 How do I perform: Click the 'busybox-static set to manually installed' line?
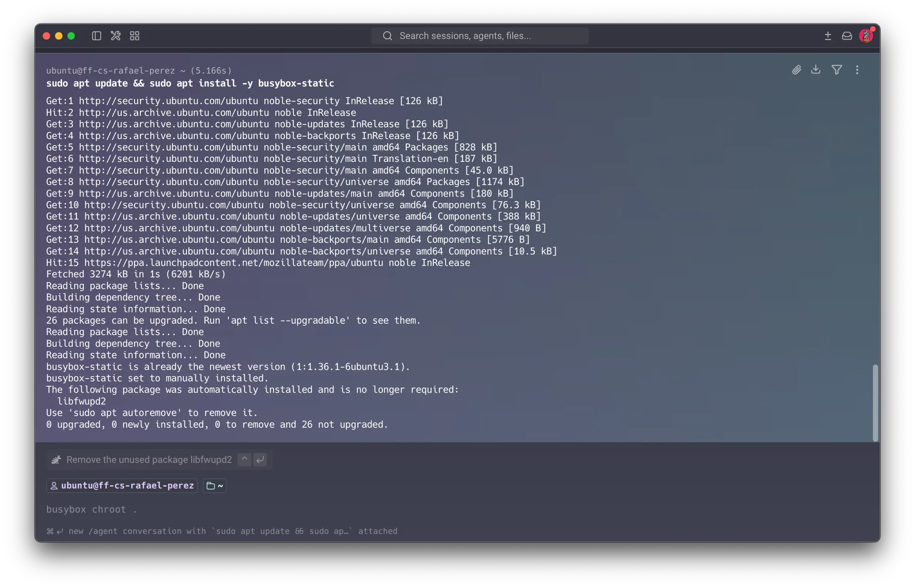pyautogui.click(x=157, y=378)
